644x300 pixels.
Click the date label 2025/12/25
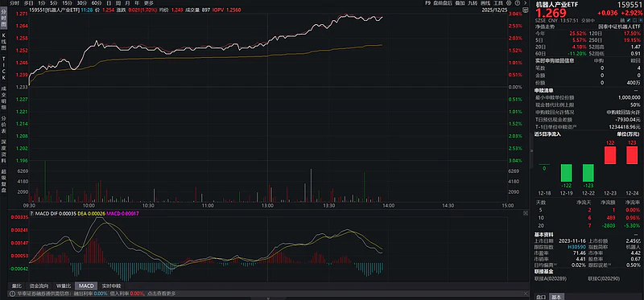coord(495,10)
